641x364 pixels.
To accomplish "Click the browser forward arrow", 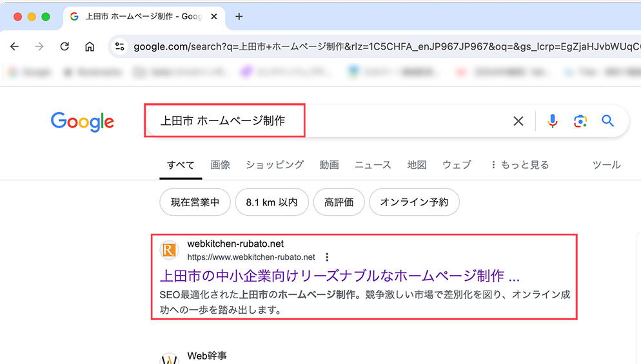I will (39, 46).
